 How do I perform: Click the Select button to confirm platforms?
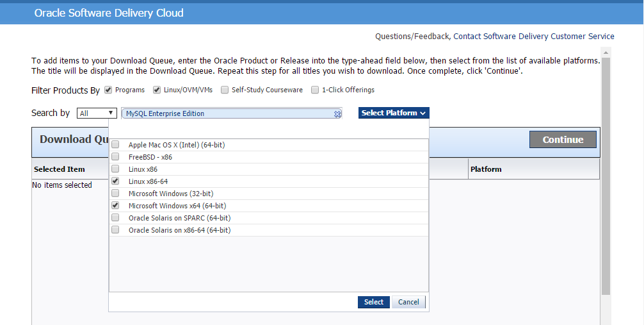coord(373,302)
